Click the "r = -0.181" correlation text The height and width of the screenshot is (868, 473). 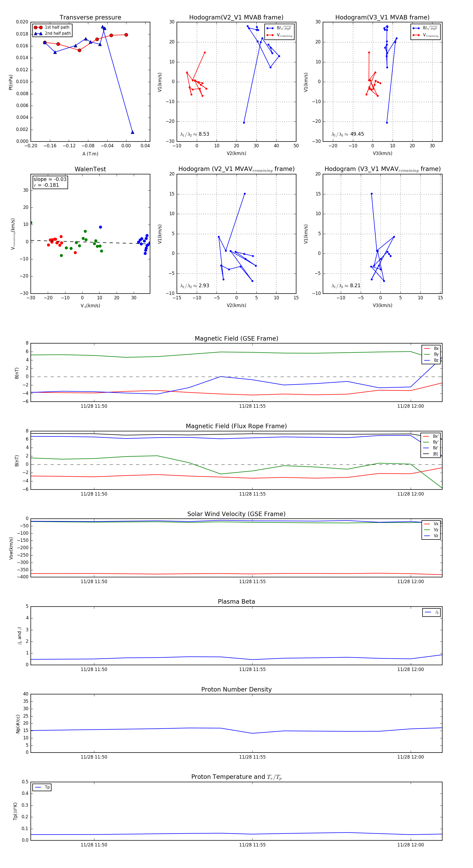47,185
